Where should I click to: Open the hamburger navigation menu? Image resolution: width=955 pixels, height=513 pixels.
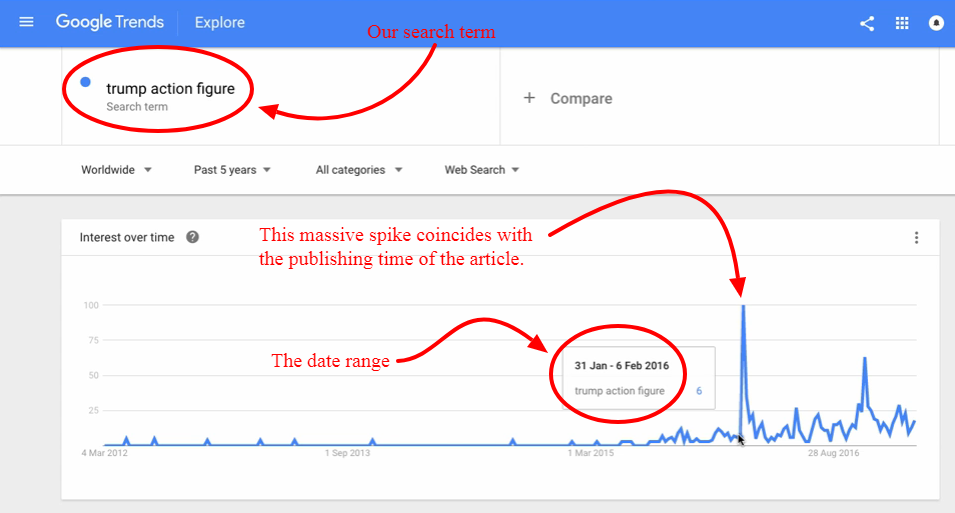click(26, 22)
